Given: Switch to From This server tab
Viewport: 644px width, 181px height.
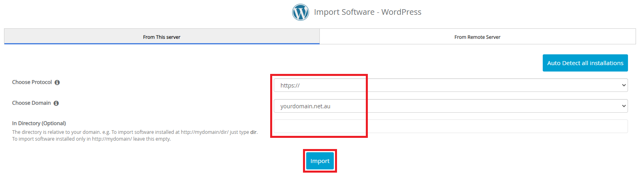Looking at the screenshot, I should tap(162, 37).
